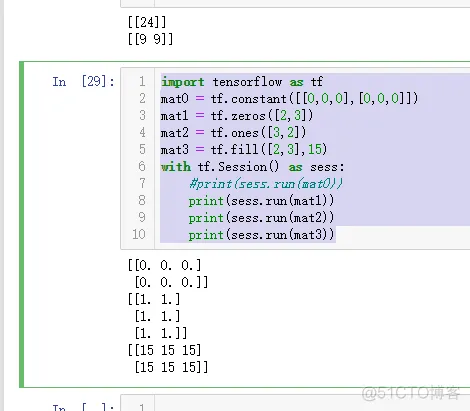Click output row '[1. 1.]]'
The height and width of the screenshot is (411, 470).
click(x=161, y=333)
